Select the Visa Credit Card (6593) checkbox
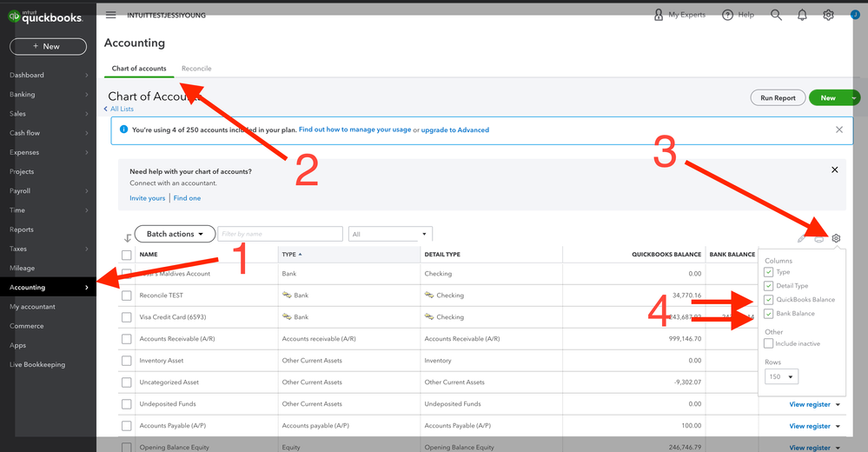This screenshot has height=452, width=868. (127, 317)
